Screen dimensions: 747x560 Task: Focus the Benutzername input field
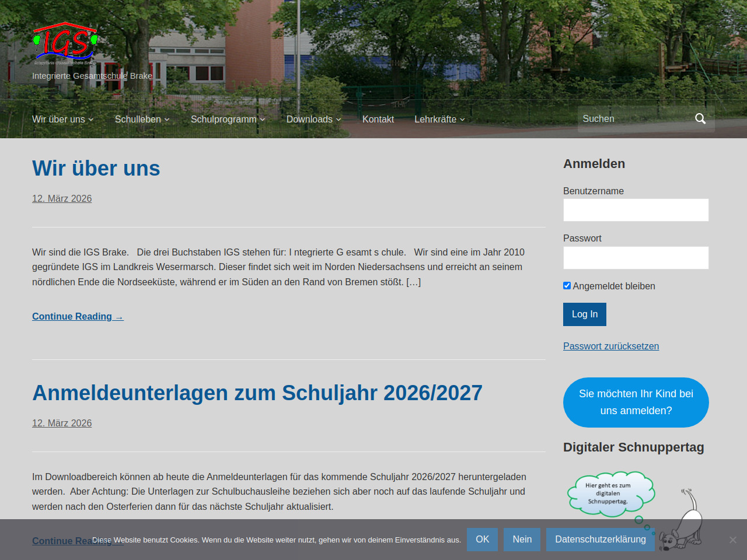[636, 210]
